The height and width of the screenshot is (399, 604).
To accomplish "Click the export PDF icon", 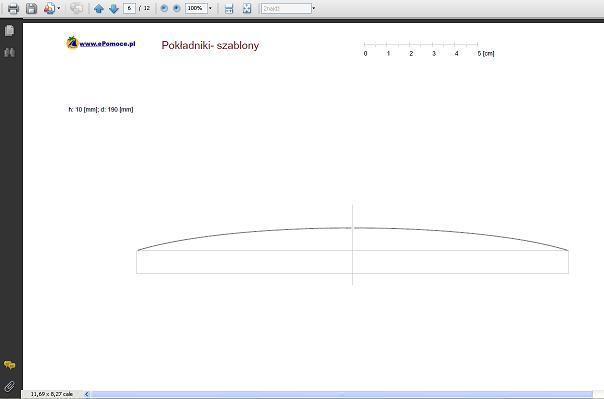I will [x=49, y=8].
